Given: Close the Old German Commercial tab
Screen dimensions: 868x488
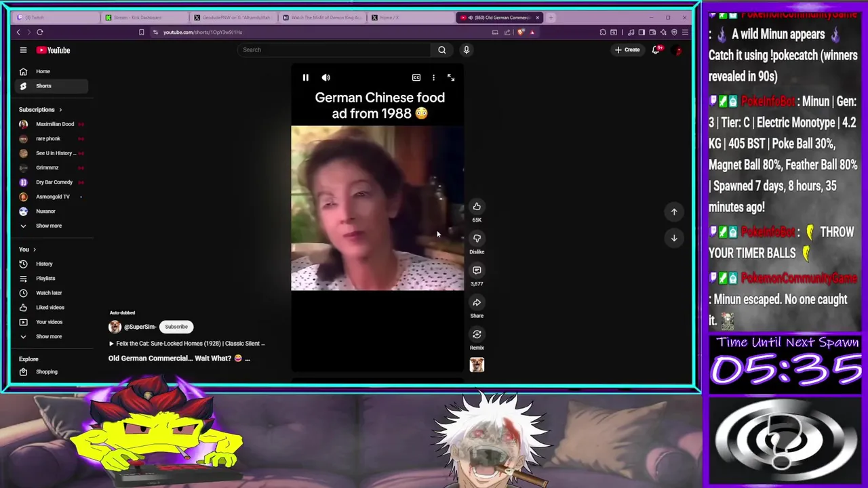Looking at the screenshot, I should coord(538,18).
